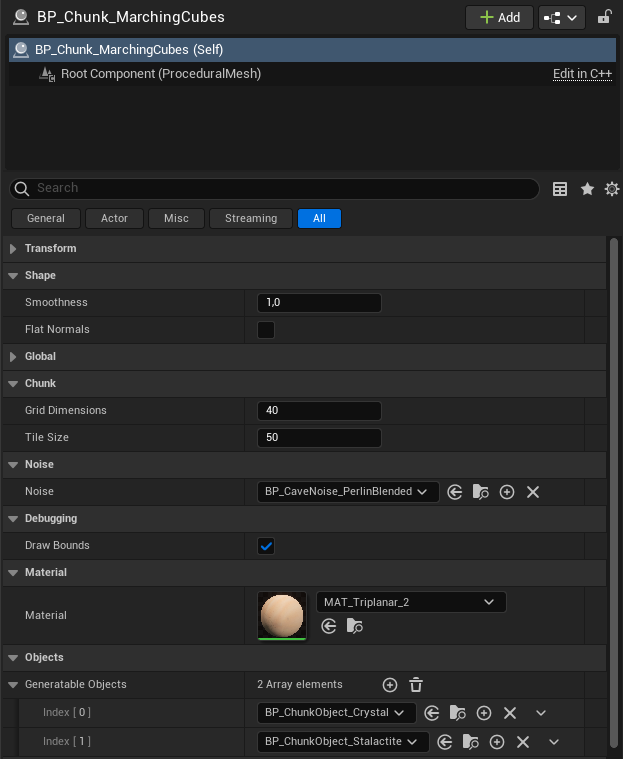The image size is (623, 759).
Task: Click the Edit in C++ link
Action: (x=582, y=74)
